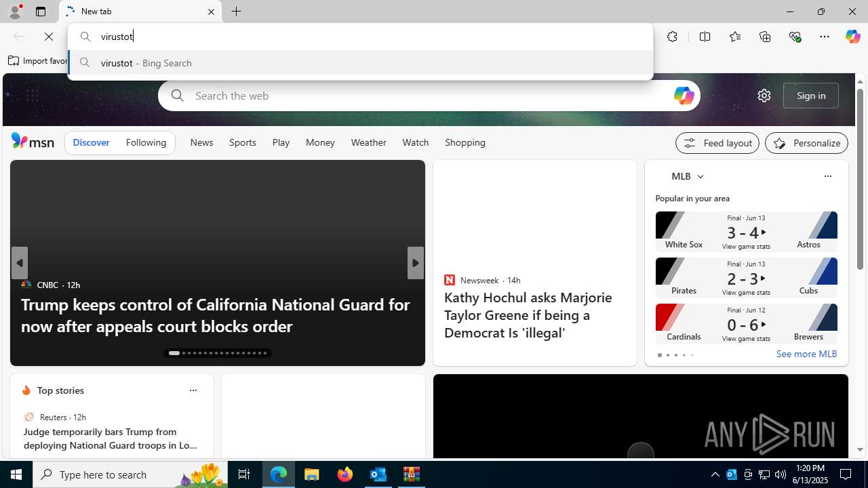The image size is (868, 488).
Task: Open Collections icon in toolbar
Action: [765, 37]
